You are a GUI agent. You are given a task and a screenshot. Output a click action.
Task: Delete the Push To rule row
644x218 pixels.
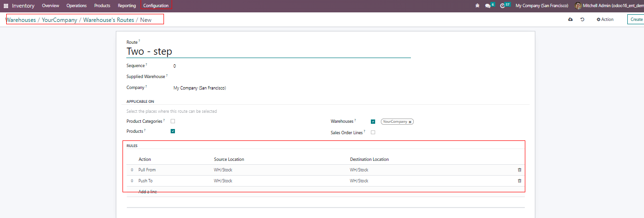point(520,181)
